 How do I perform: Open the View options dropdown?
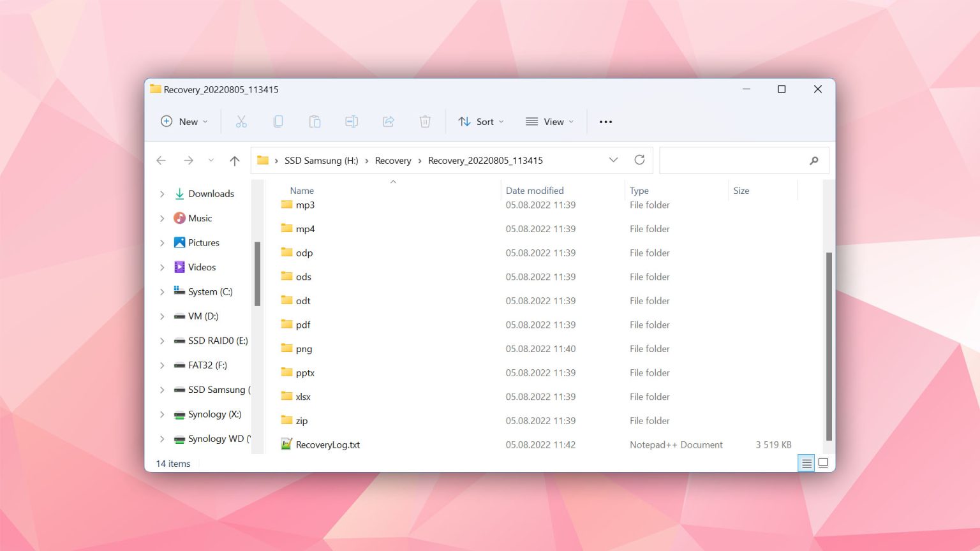coord(549,121)
